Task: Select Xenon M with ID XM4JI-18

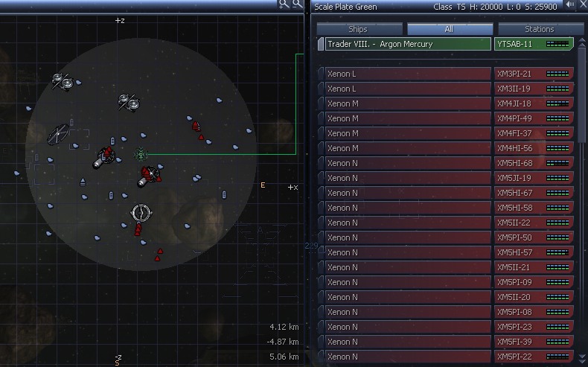Action: (x=408, y=103)
